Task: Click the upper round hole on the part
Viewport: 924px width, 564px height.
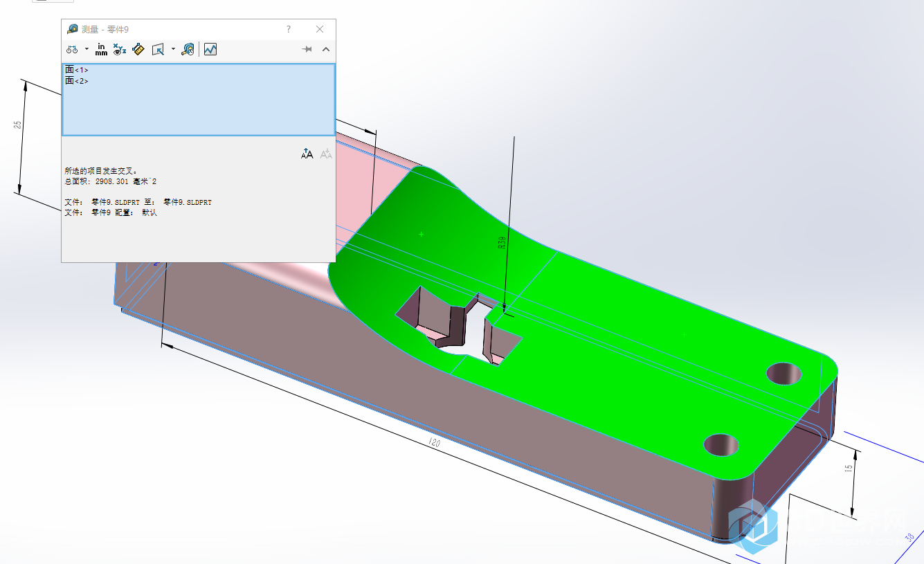Action: point(783,374)
